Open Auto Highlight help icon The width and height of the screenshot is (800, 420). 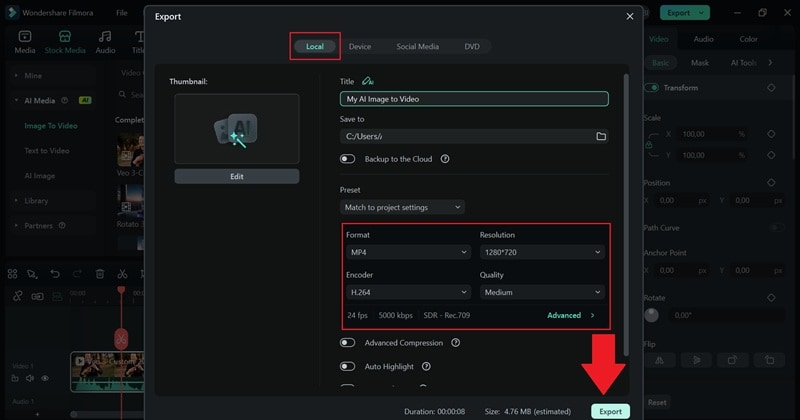(426, 366)
